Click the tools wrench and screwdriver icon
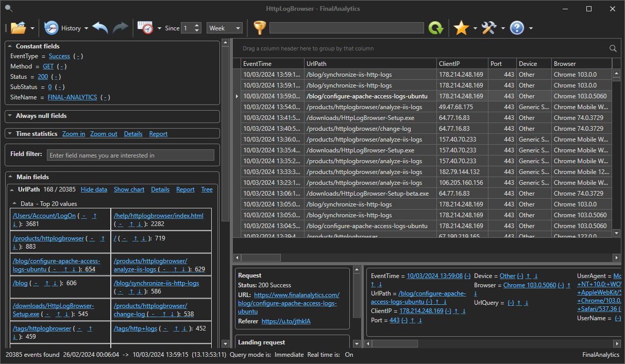Viewport: 625px width, 364px height. 489,28
